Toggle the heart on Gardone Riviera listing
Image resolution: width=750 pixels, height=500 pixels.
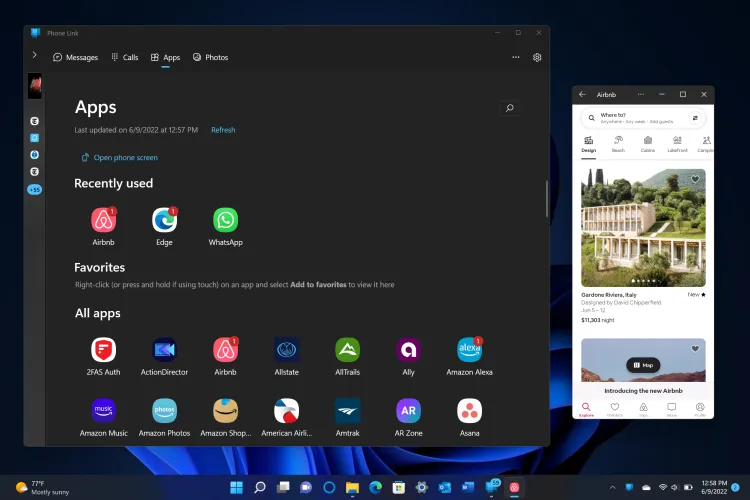(695, 180)
